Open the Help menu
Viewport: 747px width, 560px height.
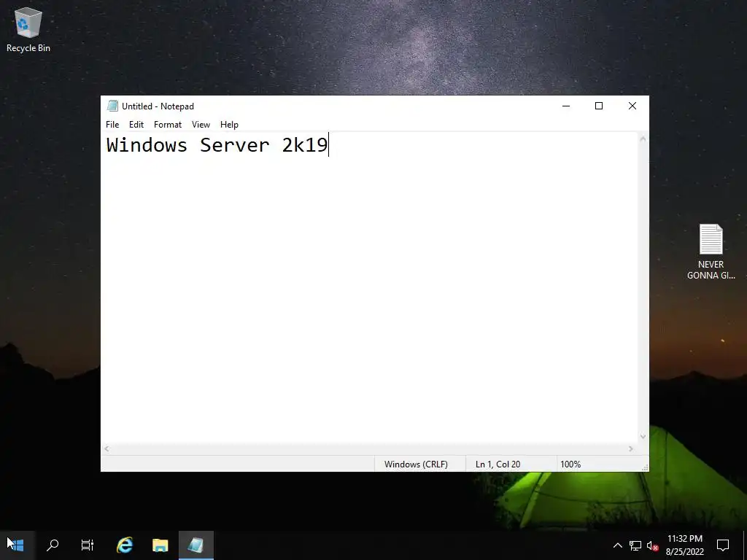coord(229,124)
